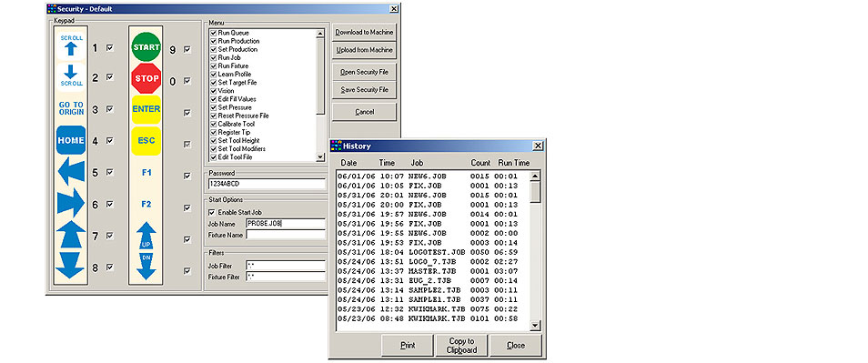Click the green START keypad button
This screenshot has height=363, width=868.
click(x=146, y=47)
